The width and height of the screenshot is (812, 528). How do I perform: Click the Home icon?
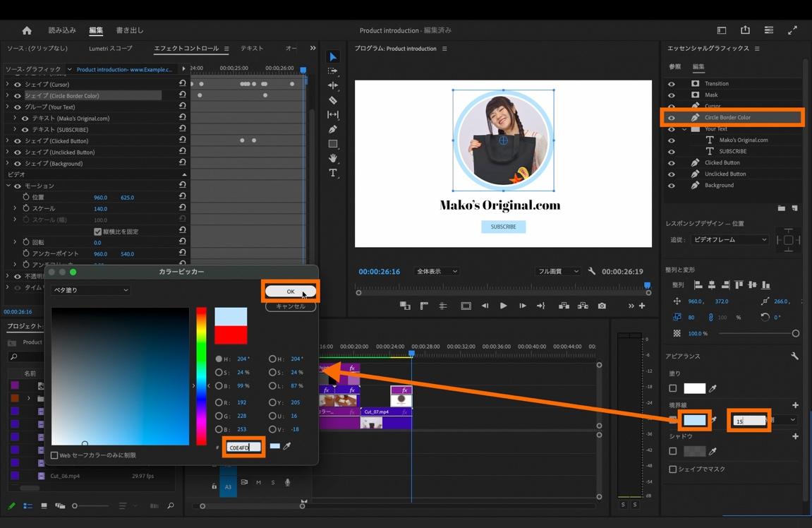click(x=27, y=30)
